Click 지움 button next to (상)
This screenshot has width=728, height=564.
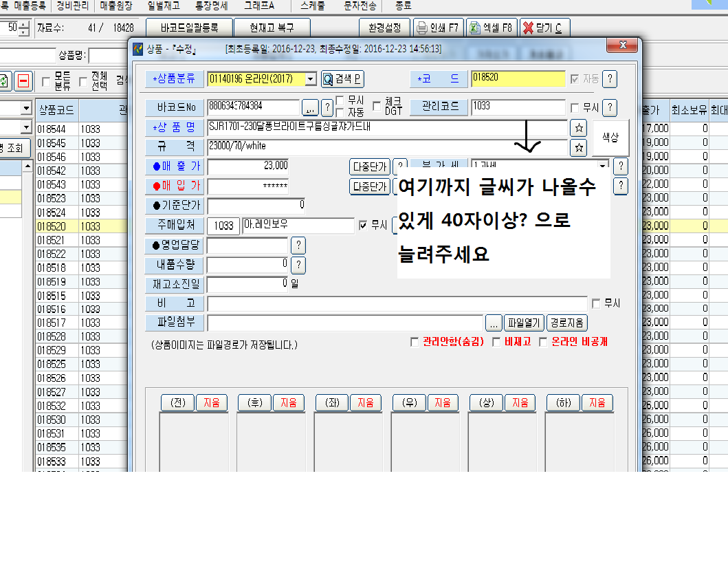(520, 402)
